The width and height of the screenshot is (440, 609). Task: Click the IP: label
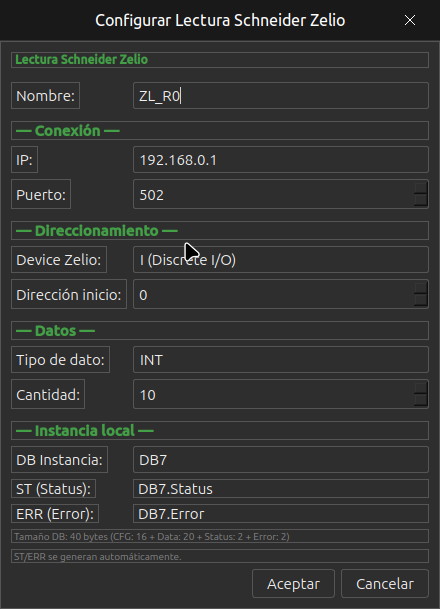point(24,160)
